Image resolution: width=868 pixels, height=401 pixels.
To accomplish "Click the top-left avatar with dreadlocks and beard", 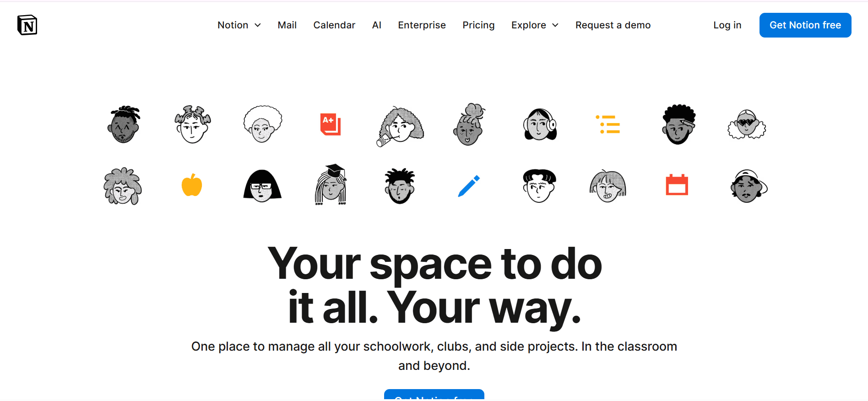I will pyautogui.click(x=124, y=125).
